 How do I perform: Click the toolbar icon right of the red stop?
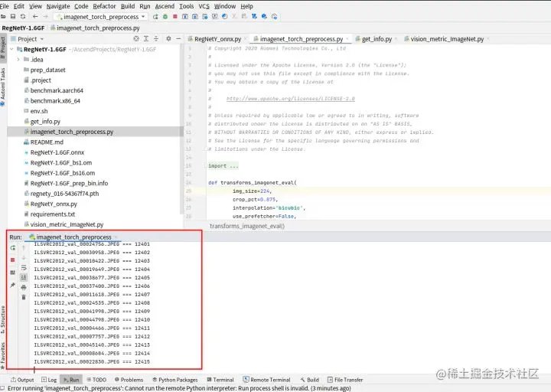(185, 17)
